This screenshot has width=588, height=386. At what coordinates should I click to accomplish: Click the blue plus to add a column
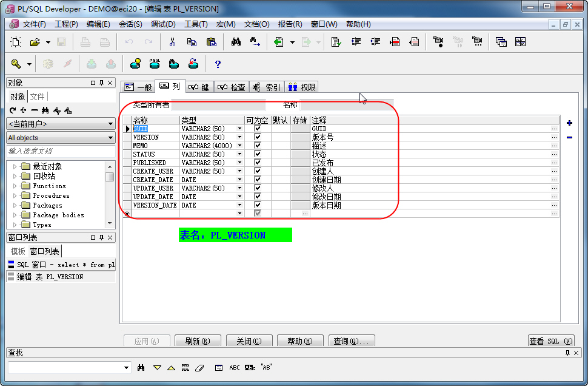tap(569, 123)
